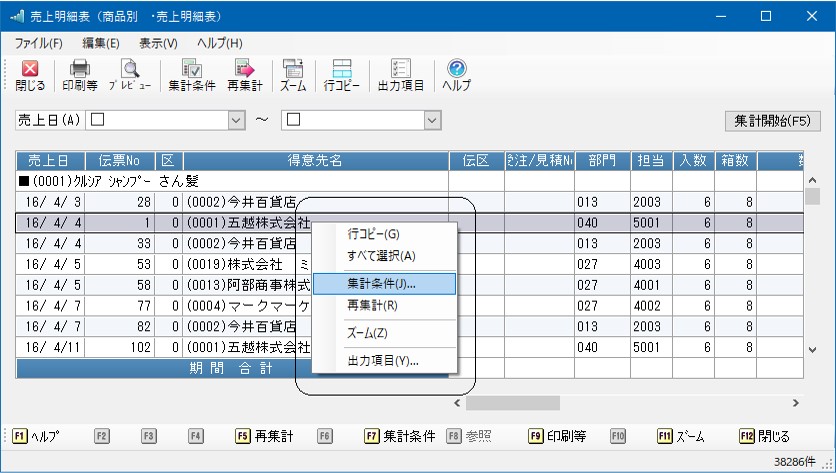Viewport: 836px width, 473px height.
Task: Open the 表示(V) menu
Action: [x=158, y=43]
